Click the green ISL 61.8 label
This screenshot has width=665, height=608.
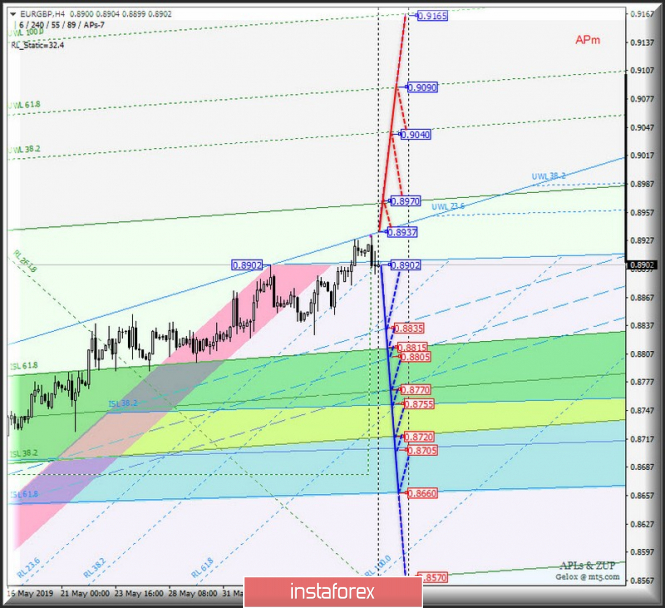(x=24, y=365)
